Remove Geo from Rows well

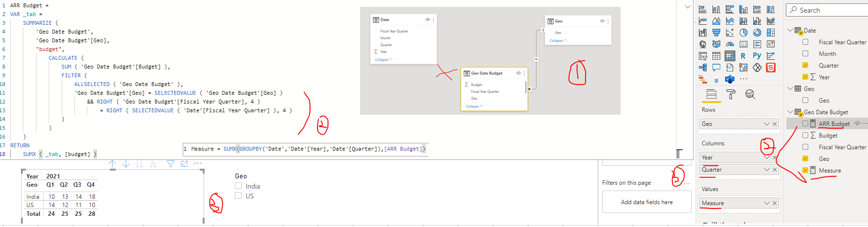pyautogui.click(x=775, y=124)
